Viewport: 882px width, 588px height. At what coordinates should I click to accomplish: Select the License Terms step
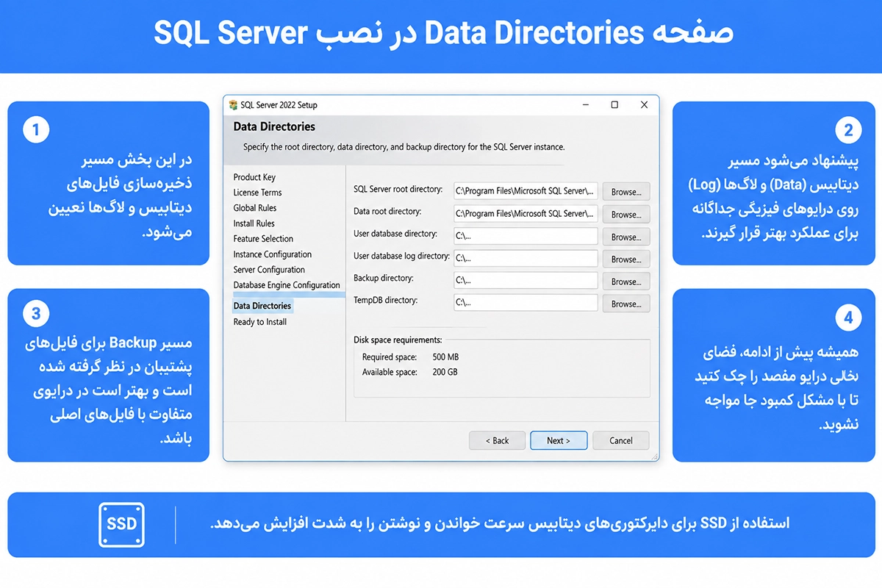[x=257, y=193]
